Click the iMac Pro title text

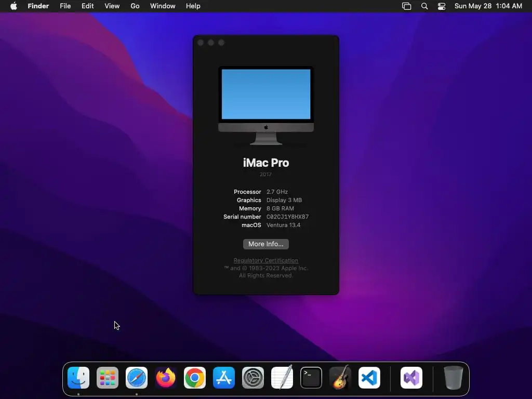tap(265, 163)
